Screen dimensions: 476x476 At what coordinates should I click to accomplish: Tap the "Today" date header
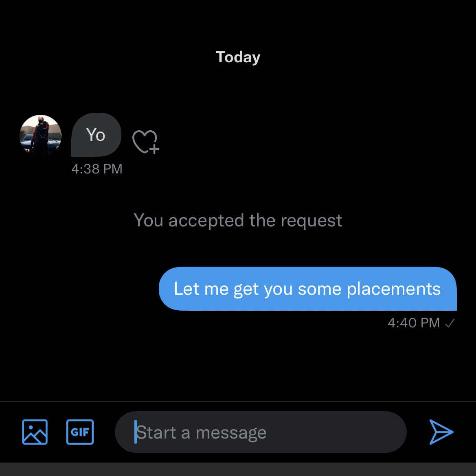tap(238, 57)
